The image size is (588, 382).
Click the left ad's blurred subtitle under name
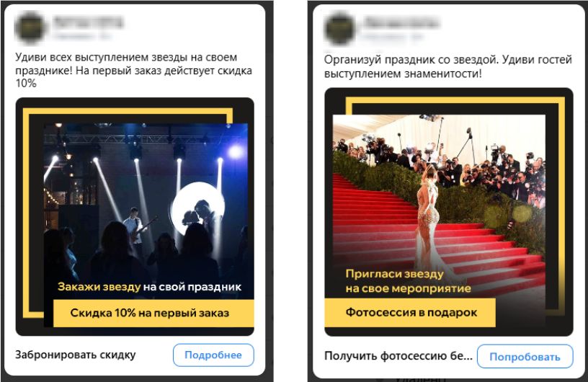81,37
